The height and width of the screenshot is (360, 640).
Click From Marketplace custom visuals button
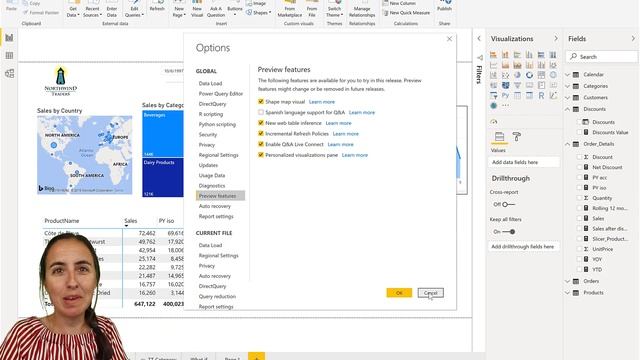[290, 9]
